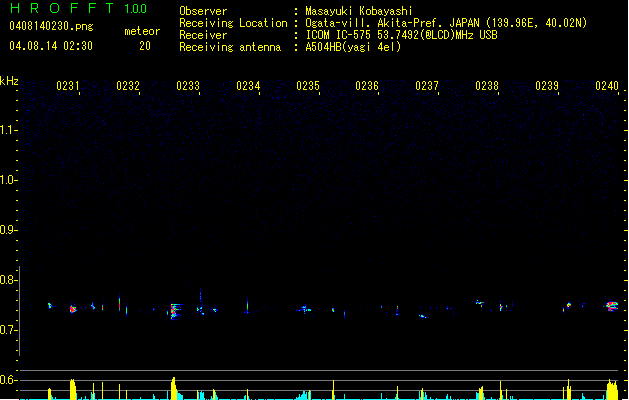Click the ICOM IC-575 53.7492 MHz USB text
This screenshot has height=400, width=629.
pos(401,35)
